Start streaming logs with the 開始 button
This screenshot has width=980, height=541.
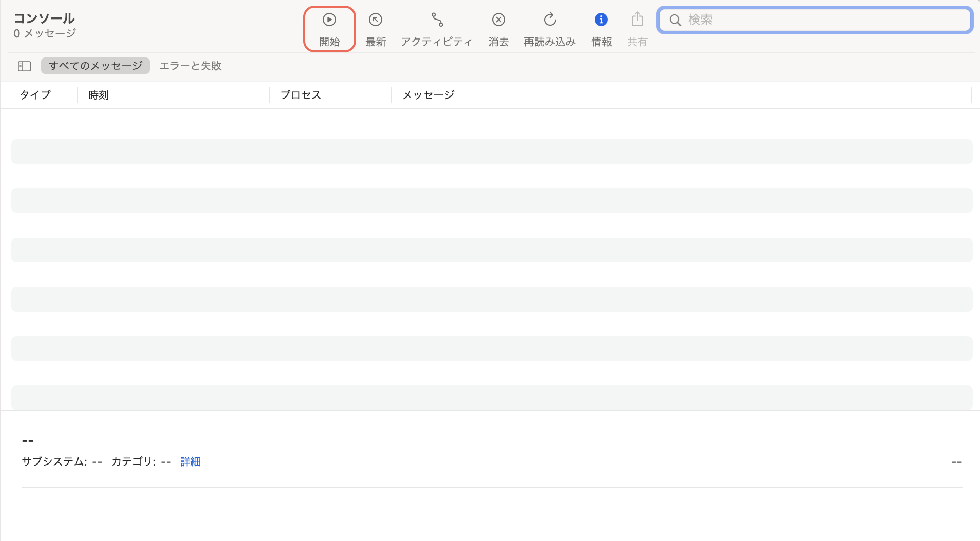[x=329, y=28]
